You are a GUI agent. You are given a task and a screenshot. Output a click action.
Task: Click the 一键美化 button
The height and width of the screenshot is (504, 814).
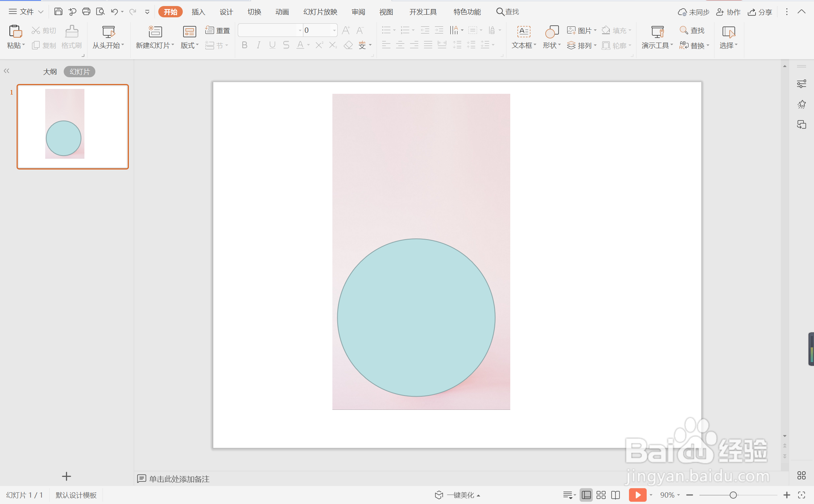tap(460, 495)
